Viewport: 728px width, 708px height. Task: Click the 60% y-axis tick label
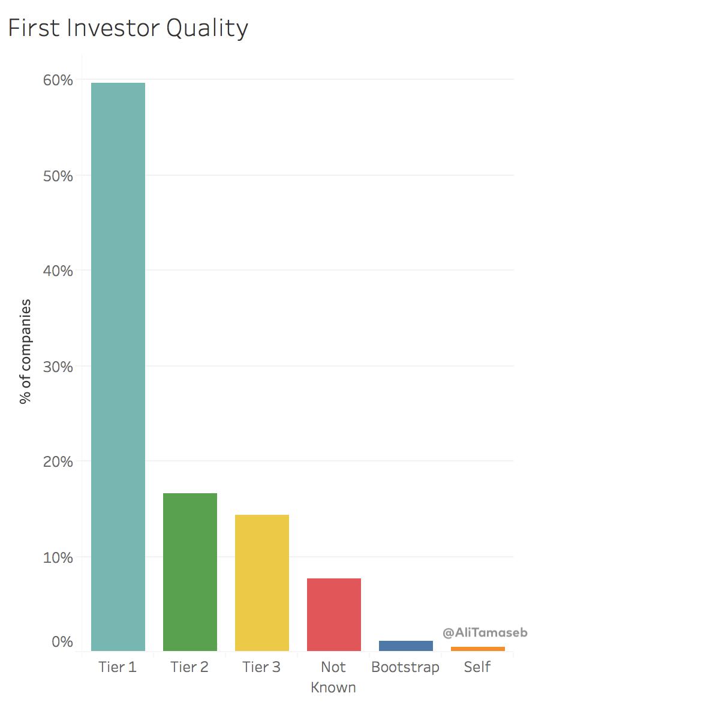point(58,80)
